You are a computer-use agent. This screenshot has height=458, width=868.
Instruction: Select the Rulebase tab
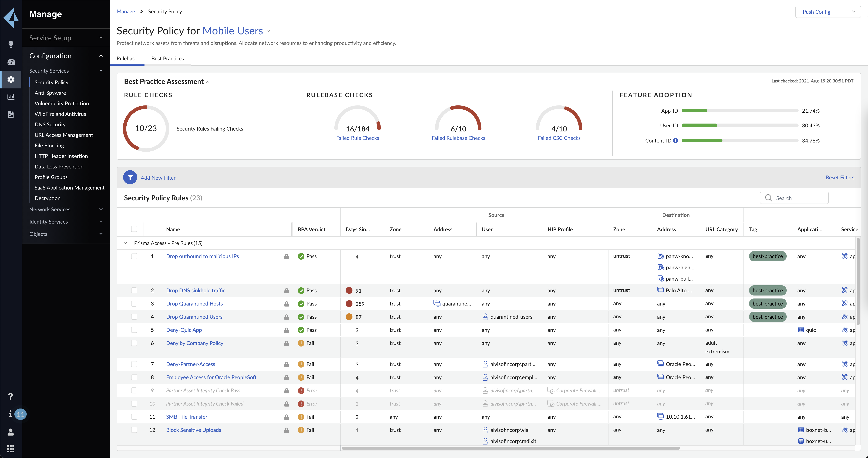click(127, 58)
